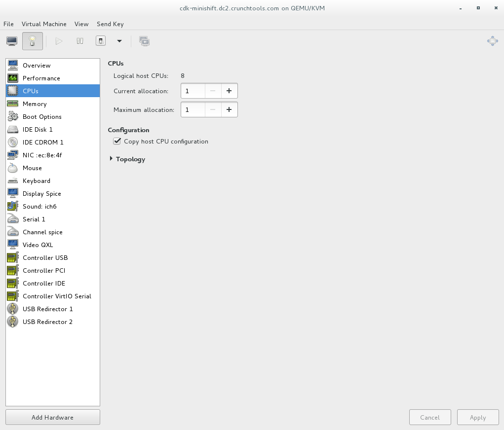The width and height of the screenshot is (504, 430).
Task: Click the current allocation input field
Action: 193,91
